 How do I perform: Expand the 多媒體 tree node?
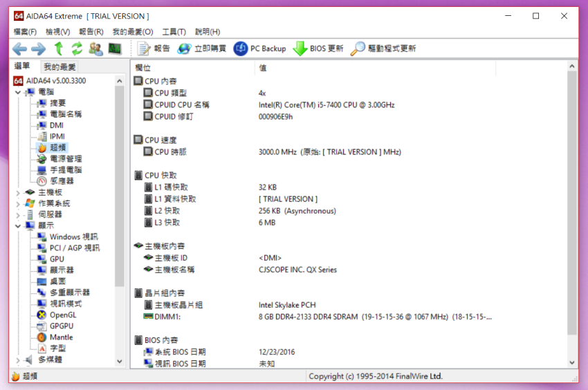17,360
